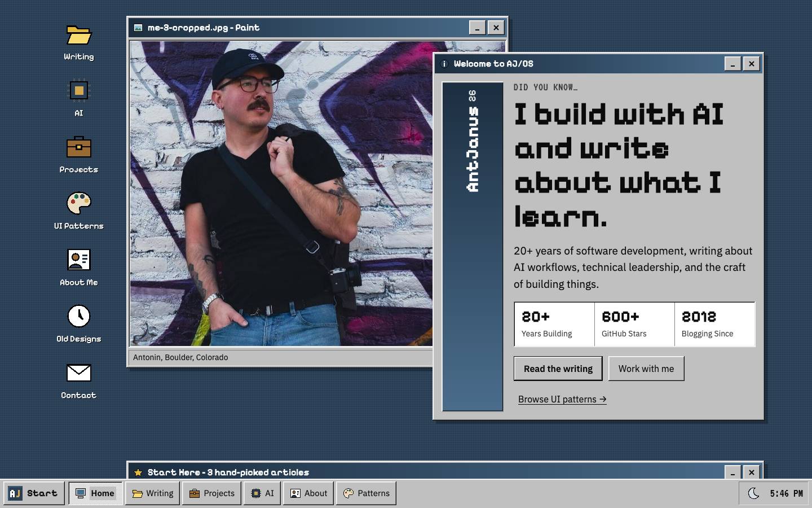Click the AntJanus vertical banner text

point(473,141)
